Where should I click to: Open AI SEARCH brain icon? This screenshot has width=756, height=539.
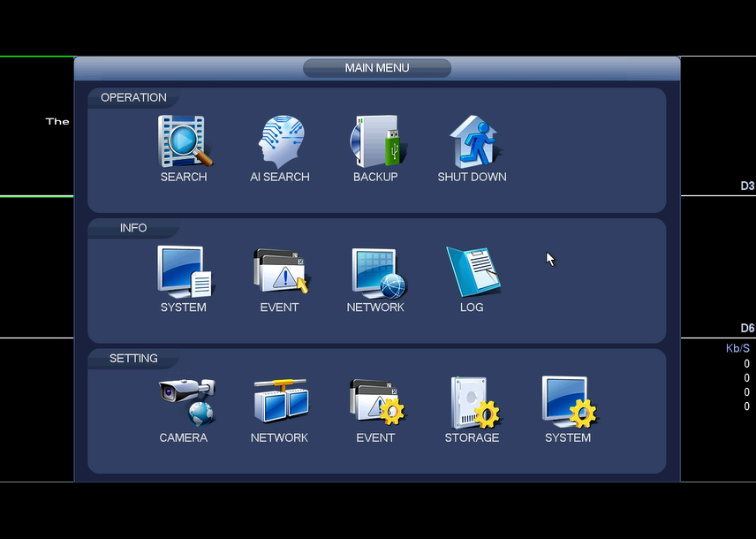[281, 141]
